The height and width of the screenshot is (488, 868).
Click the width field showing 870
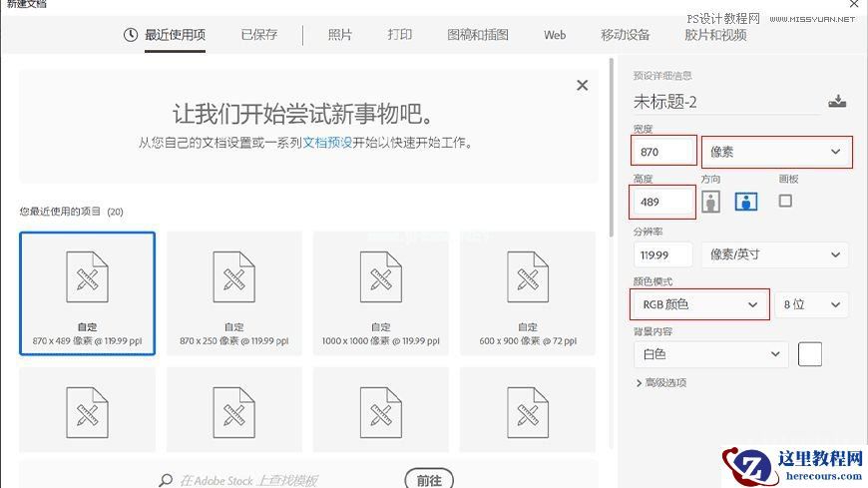(663, 151)
